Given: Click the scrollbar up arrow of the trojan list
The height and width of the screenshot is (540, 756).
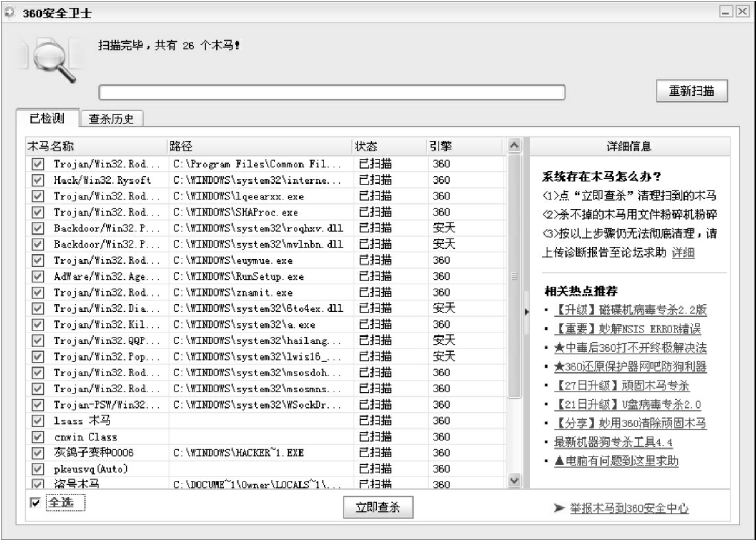Looking at the screenshot, I should 514,146.
